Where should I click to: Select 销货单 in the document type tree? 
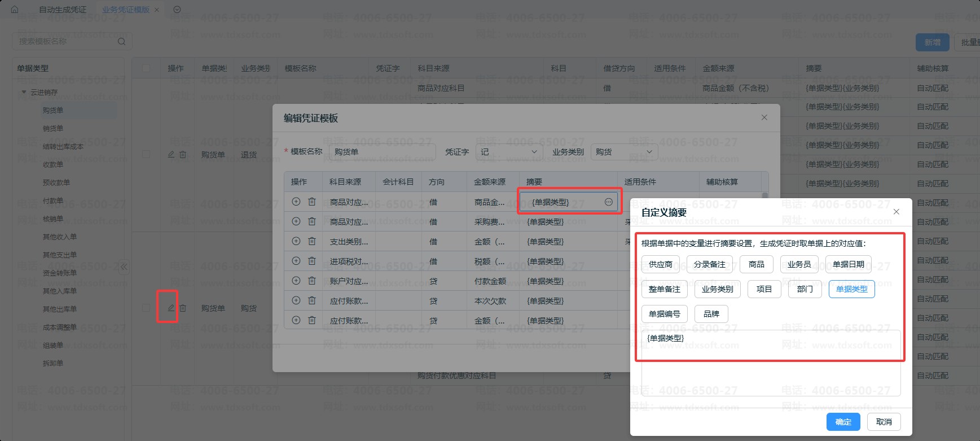pyautogui.click(x=53, y=128)
